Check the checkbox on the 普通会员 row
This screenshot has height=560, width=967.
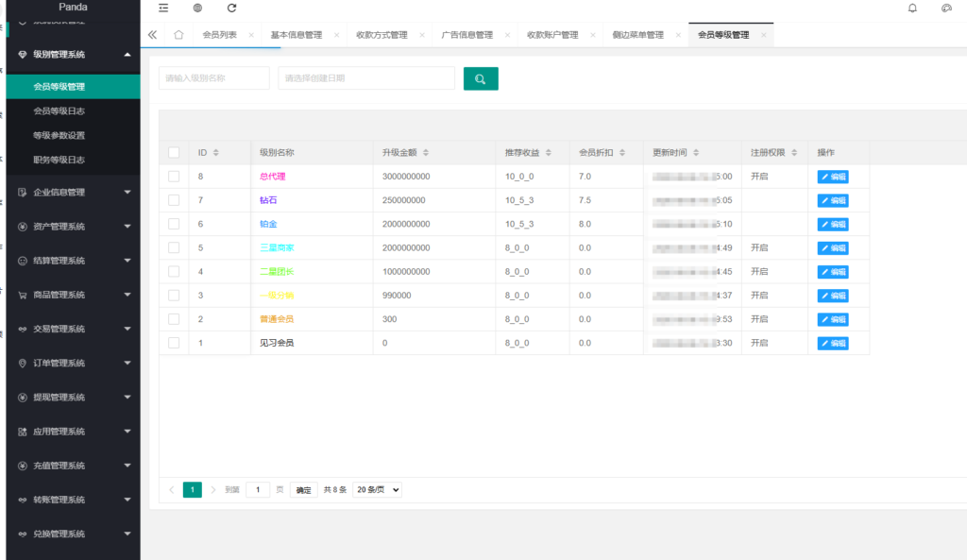coord(175,319)
